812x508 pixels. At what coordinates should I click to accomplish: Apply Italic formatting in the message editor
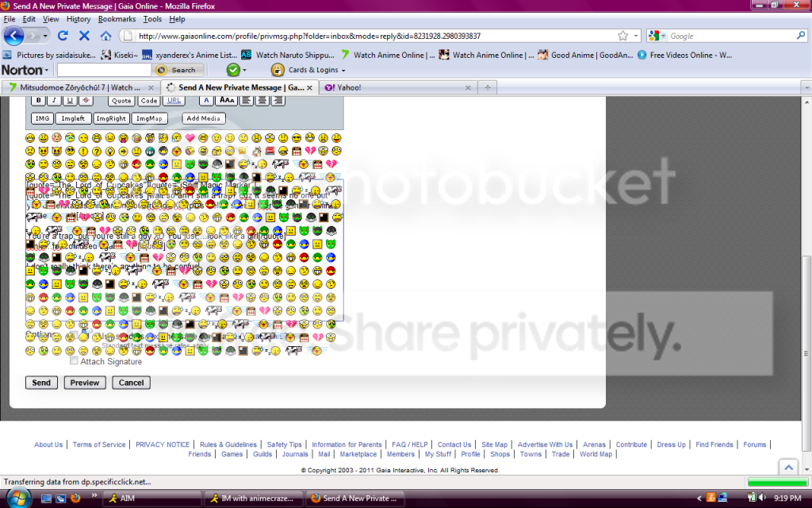54,101
